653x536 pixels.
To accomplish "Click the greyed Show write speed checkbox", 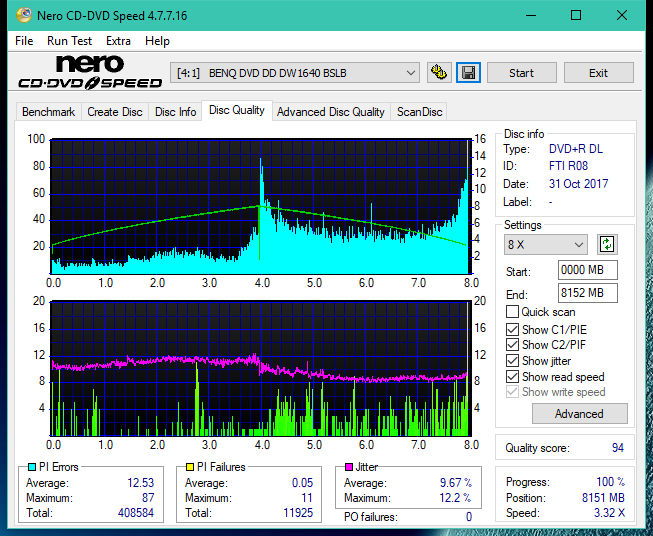I will (x=512, y=392).
